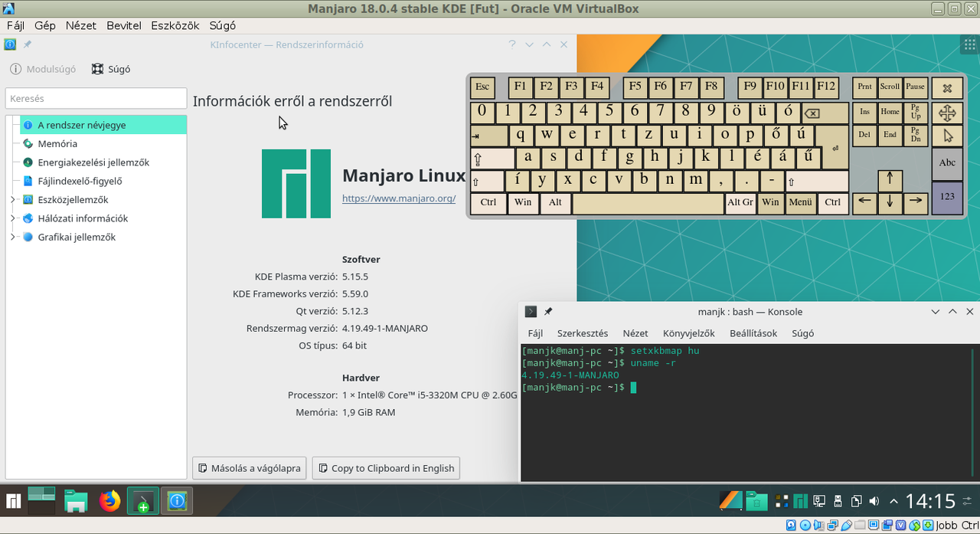Toggle the Alt Gr modifier key

pos(740,203)
